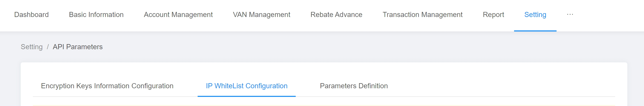Open the Parameters Definition tab

[354, 86]
